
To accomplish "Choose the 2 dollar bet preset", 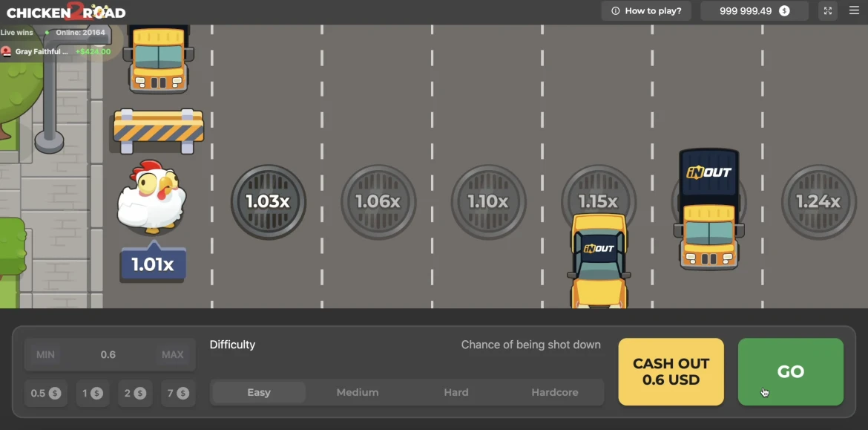I will (x=135, y=394).
